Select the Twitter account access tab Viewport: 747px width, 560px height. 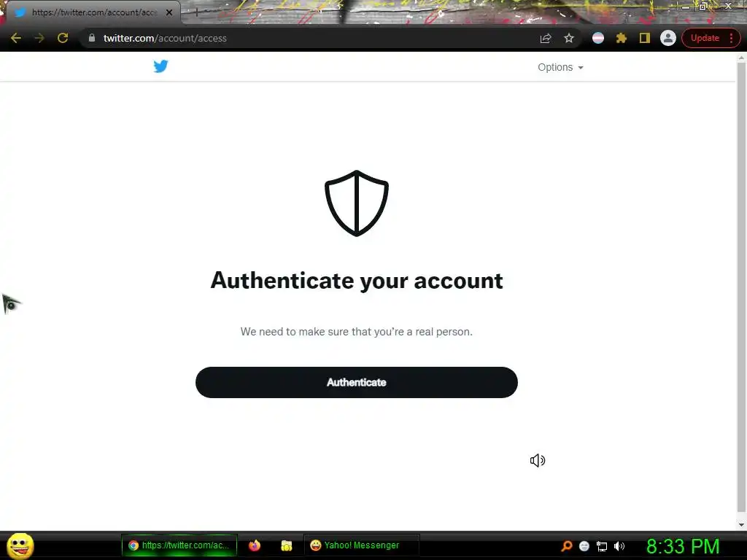coord(94,12)
